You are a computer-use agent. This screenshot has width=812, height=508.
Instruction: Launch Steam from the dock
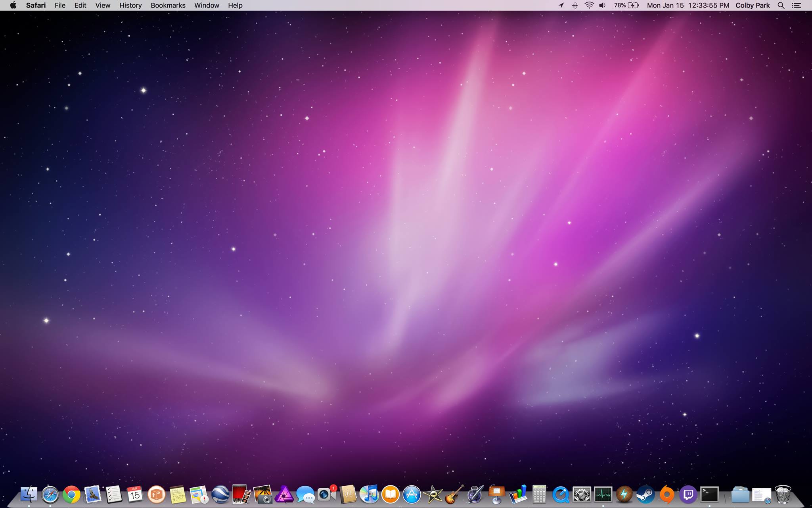pos(645,495)
